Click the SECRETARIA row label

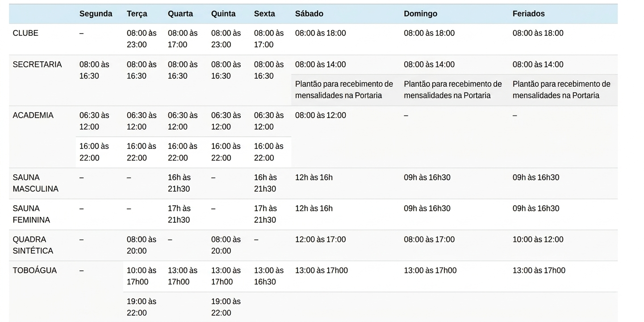click(37, 64)
